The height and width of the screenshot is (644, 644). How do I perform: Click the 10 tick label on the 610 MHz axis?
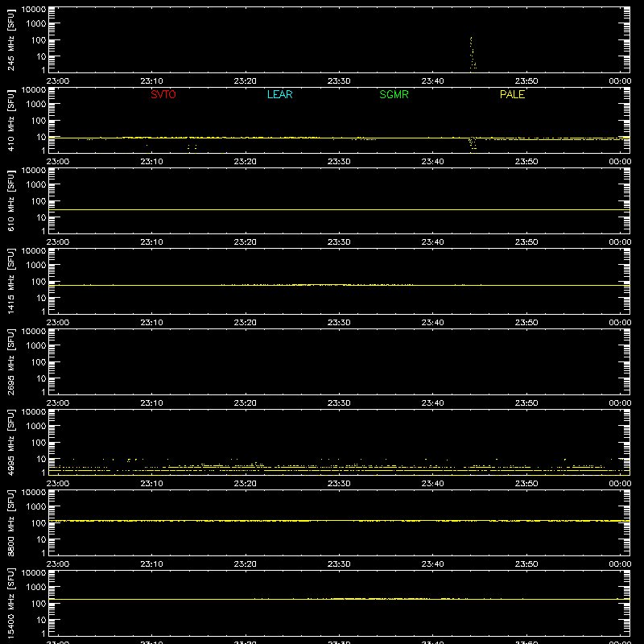point(41,217)
